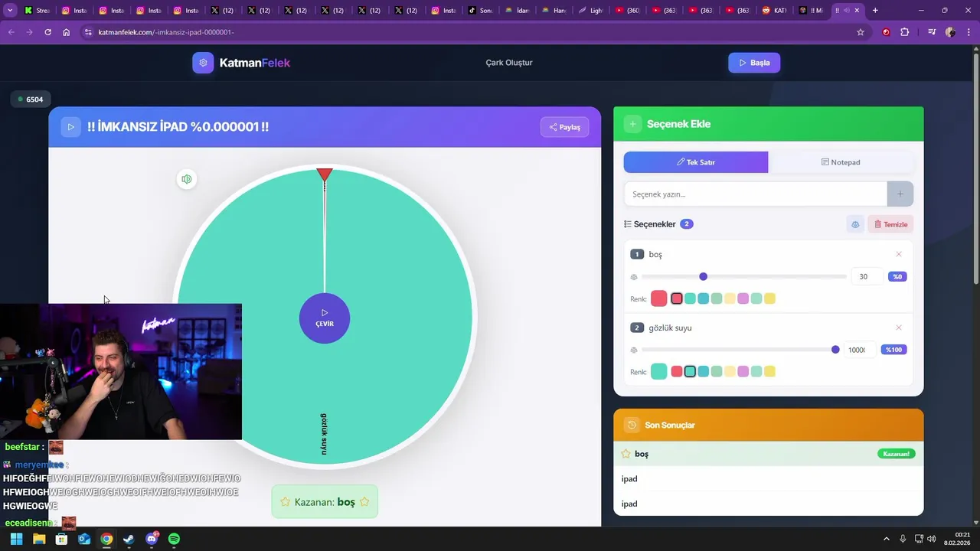Open the Chrome extensions puzzle icon
The width and height of the screenshot is (980, 551).
(x=905, y=32)
